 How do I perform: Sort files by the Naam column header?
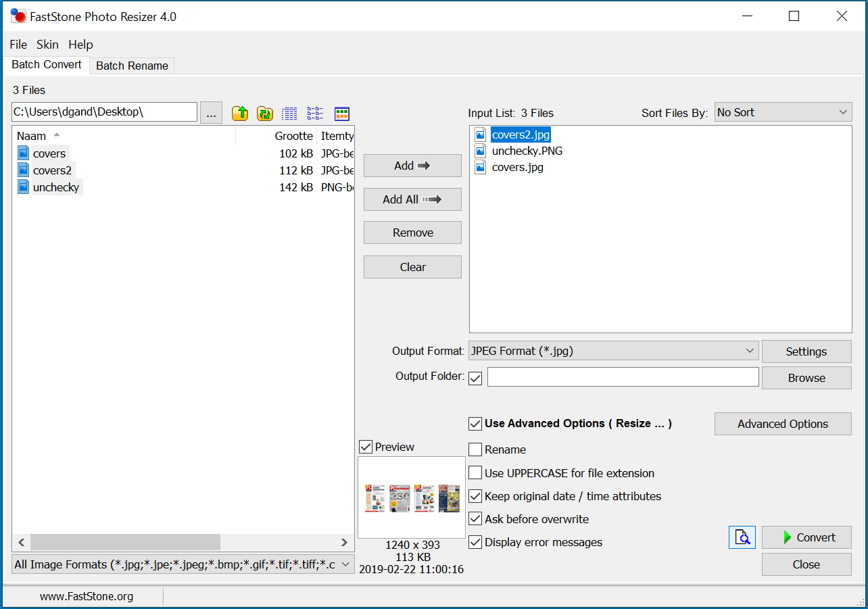tap(124, 136)
